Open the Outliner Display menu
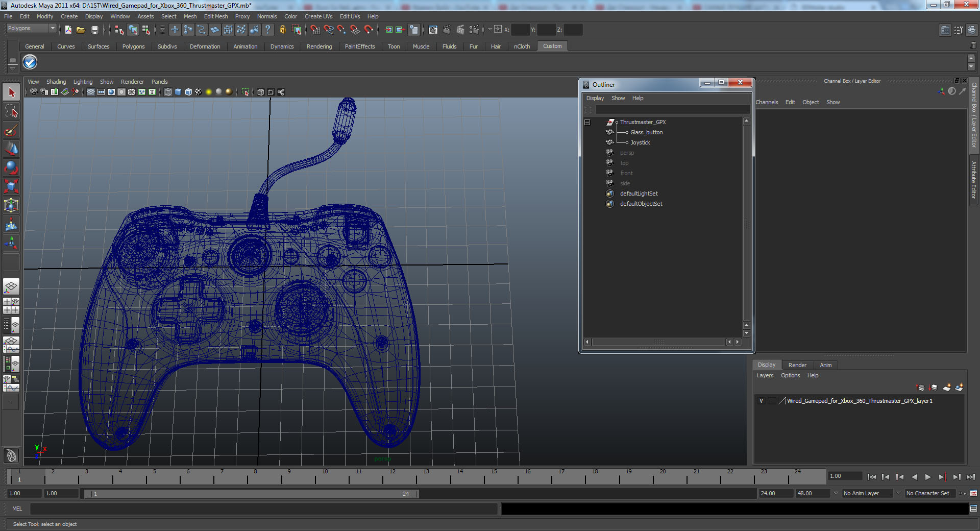980x531 pixels. (x=595, y=98)
